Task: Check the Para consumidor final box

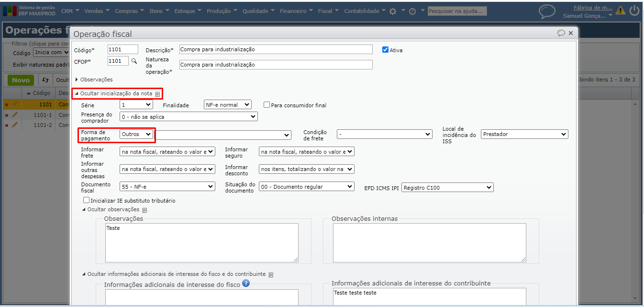Action: coord(267,105)
